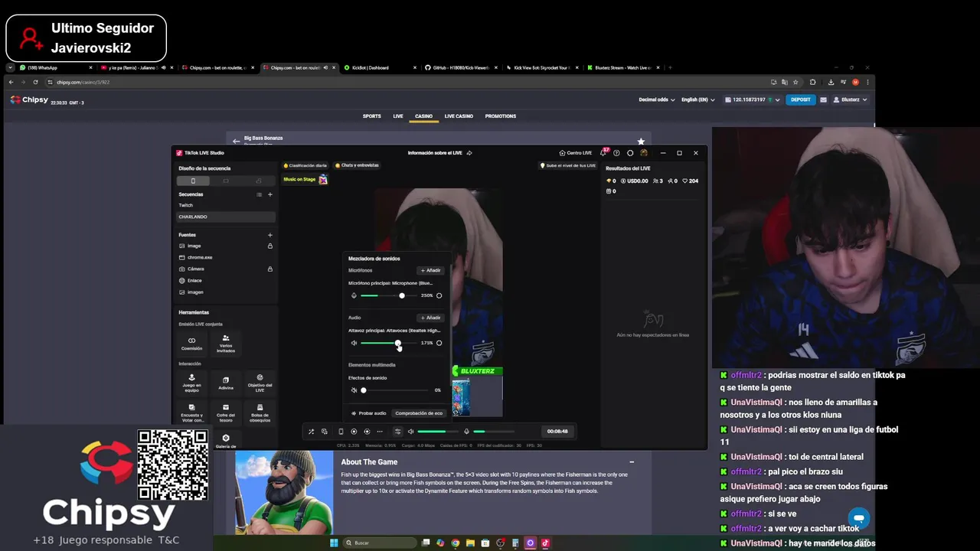
Task: Expand the English (EN) language dropdown
Action: [698, 99]
